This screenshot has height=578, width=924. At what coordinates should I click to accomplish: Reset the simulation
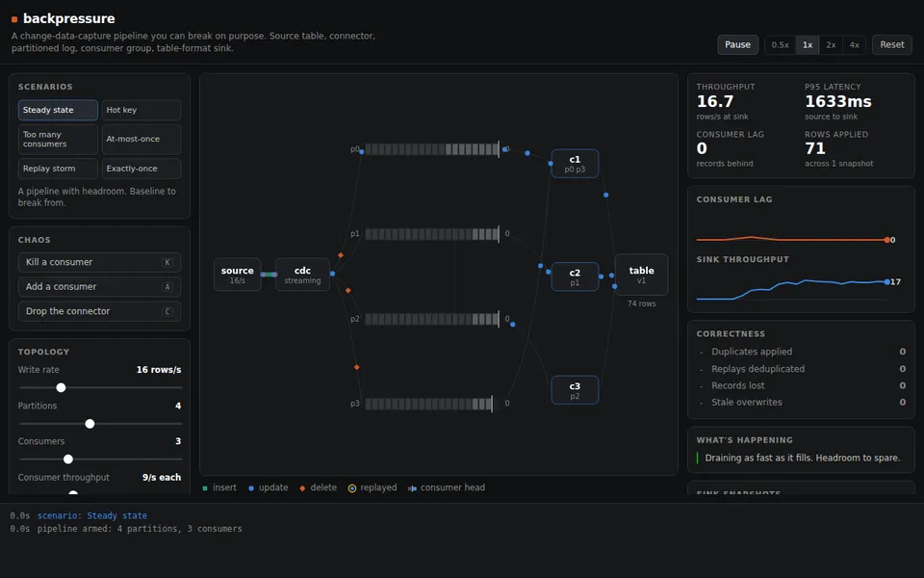pos(891,45)
